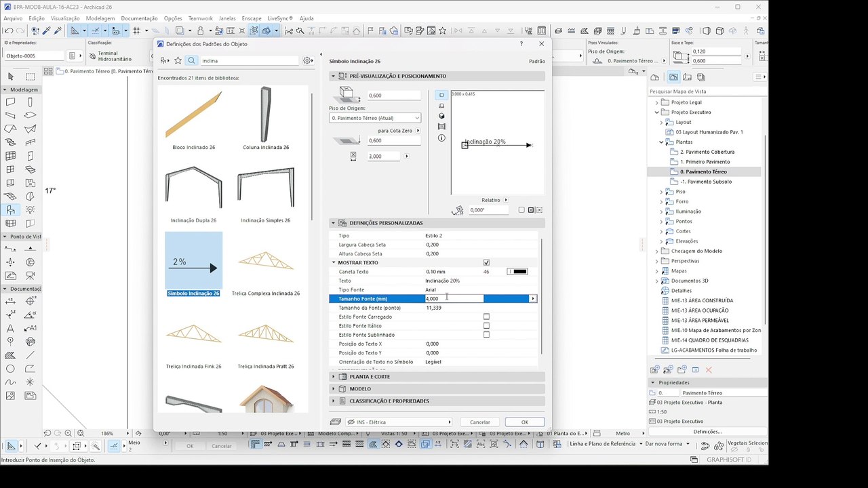Viewport: 868px width, 488px height.
Task: Switch preview to 3D shaded view
Action: (x=441, y=116)
